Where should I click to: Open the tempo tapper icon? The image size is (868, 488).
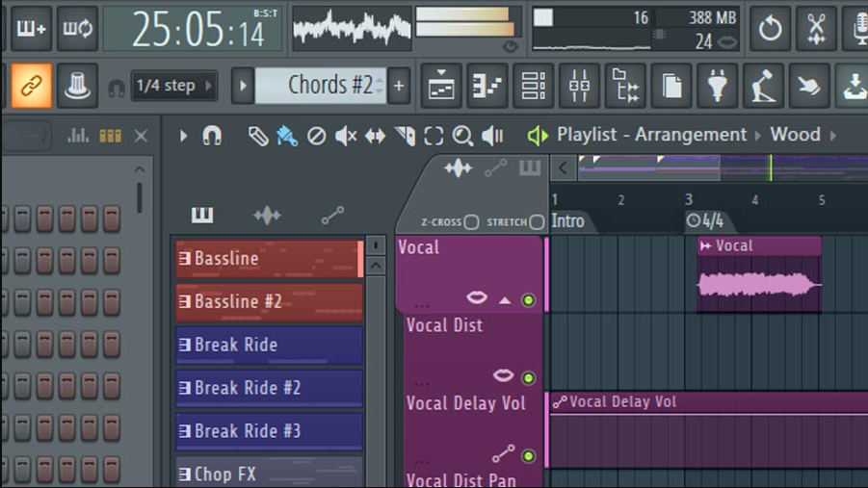tap(763, 86)
